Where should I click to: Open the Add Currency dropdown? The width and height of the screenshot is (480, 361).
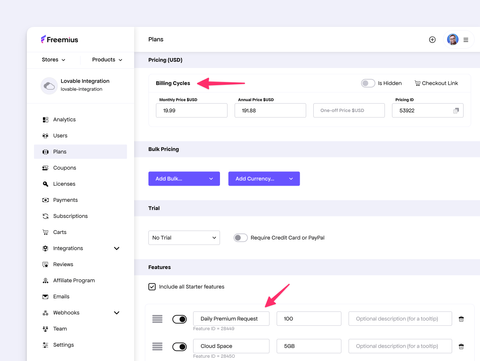264,179
